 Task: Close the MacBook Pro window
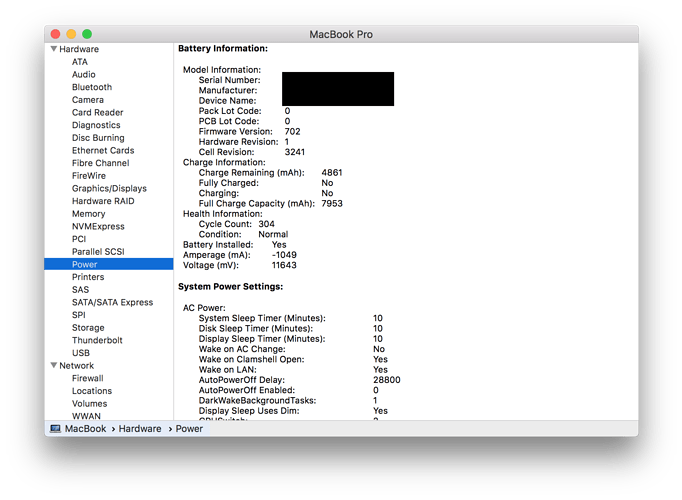56,34
